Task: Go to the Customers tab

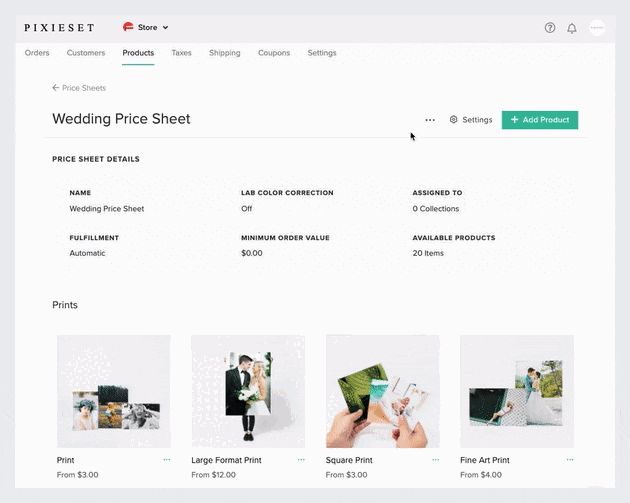Action: point(86,53)
